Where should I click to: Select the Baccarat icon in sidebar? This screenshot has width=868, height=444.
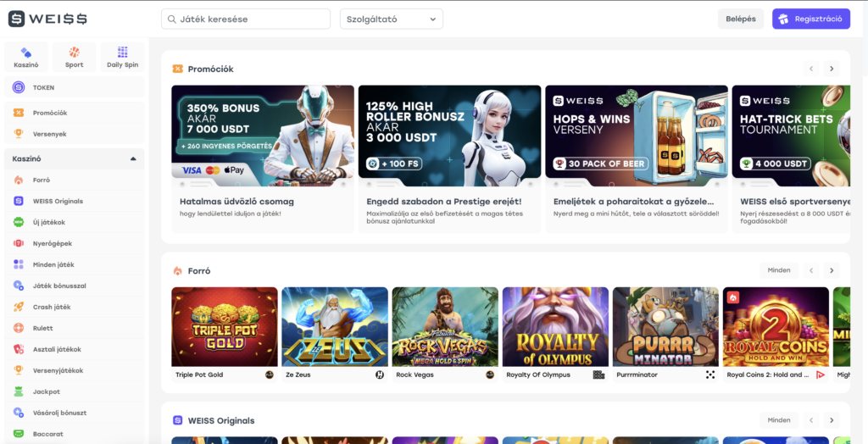coord(19,434)
